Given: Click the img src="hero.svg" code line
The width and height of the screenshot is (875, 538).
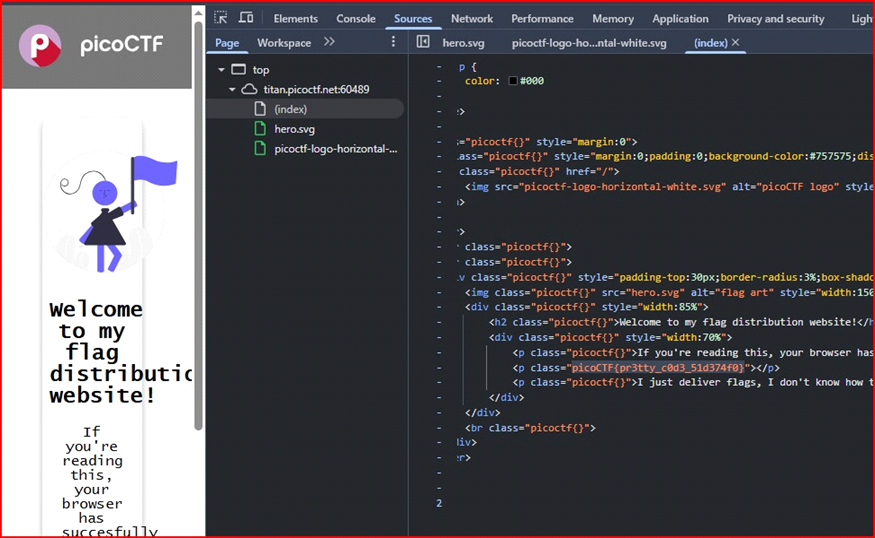Looking at the screenshot, I should pos(670,292).
